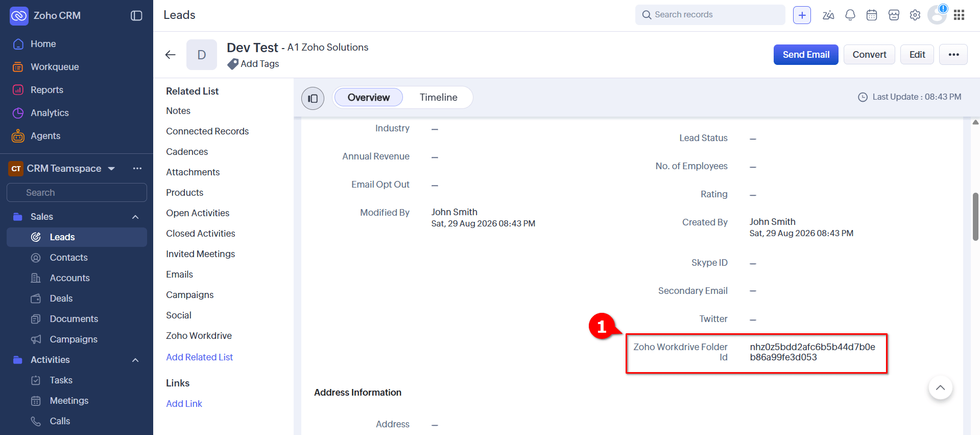Switch to the Overview tab
Viewport: 980px width, 435px height.
369,98
